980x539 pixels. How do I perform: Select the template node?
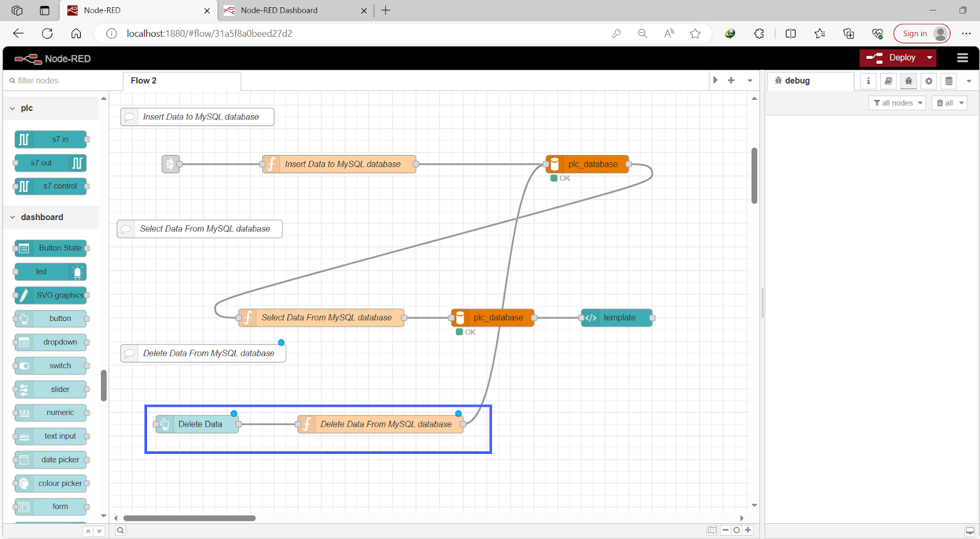[x=617, y=318]
